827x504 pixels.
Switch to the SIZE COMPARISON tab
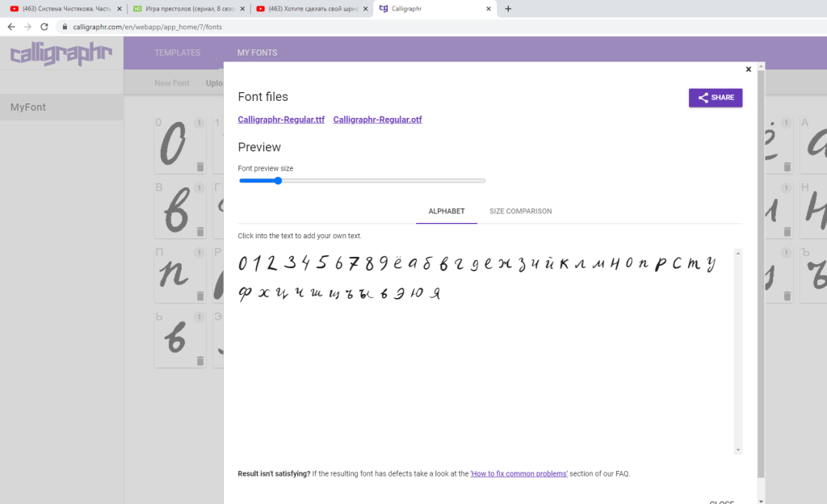521,212
